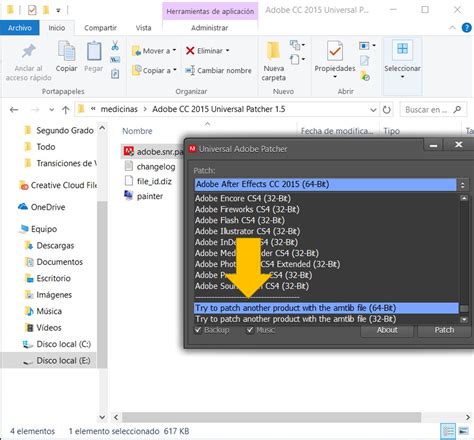
Task: Click Cambiar nombre in the ribbon
Action: [218, 70]
